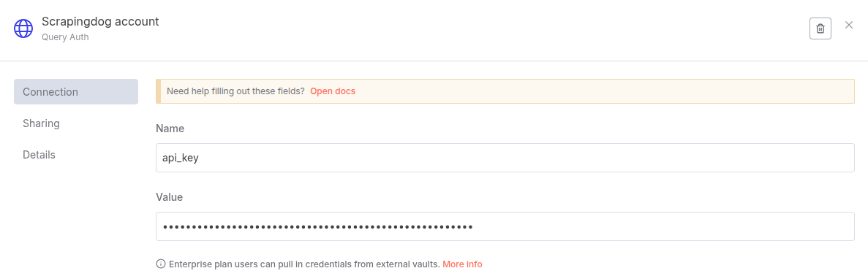Click the Query Auth subtitle
This screenshot has width=868, height=279.
[x=65, y=37]
